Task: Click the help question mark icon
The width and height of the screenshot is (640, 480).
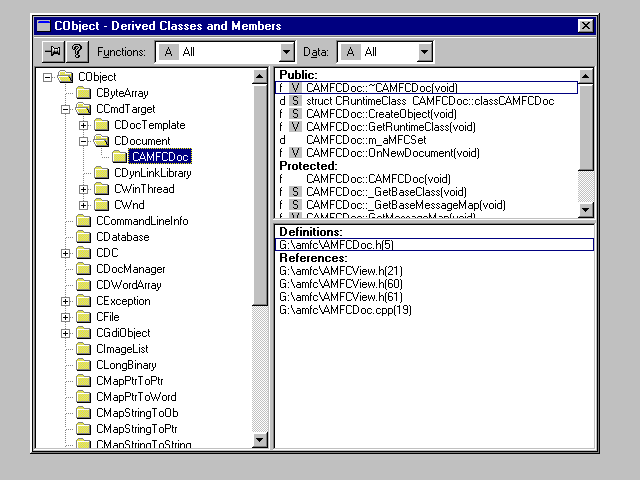Action: 76,51
